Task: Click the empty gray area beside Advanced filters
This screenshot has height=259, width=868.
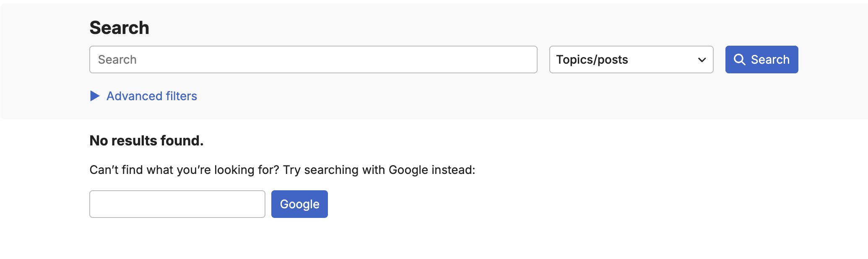Action: tap(461, 96)
